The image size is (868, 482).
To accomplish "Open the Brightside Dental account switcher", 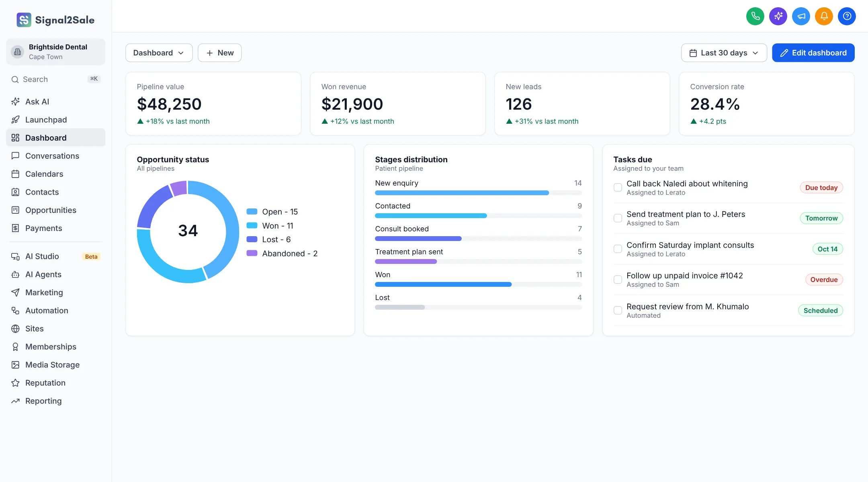I will coord(56,52).
